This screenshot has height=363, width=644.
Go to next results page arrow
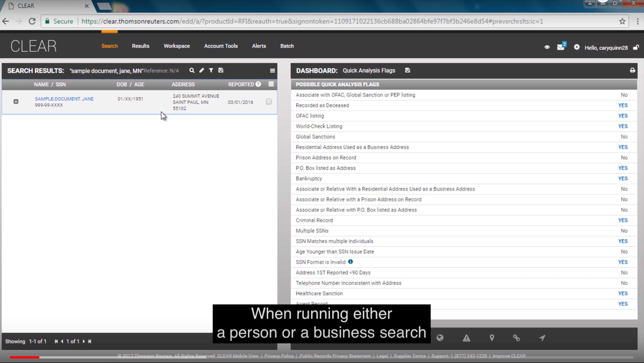pyautogui.click(x=84, y=341)
